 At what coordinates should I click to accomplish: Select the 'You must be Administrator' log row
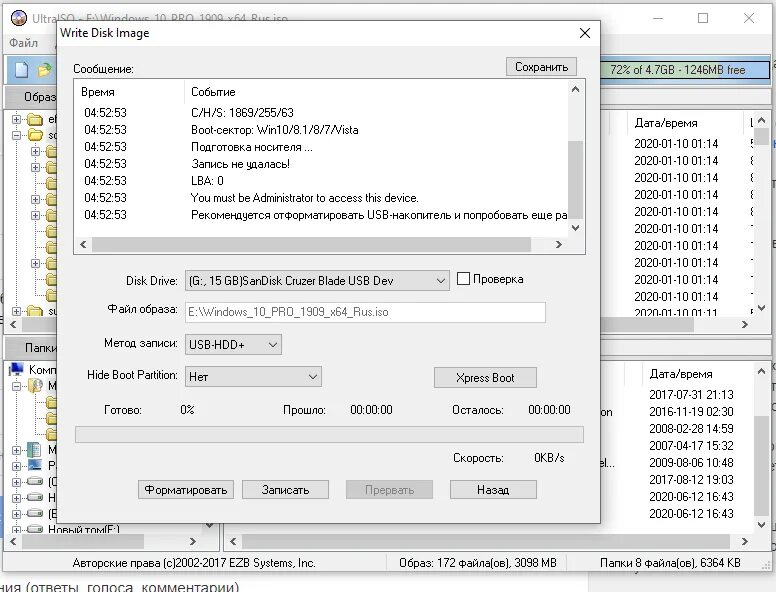(322, 198)
